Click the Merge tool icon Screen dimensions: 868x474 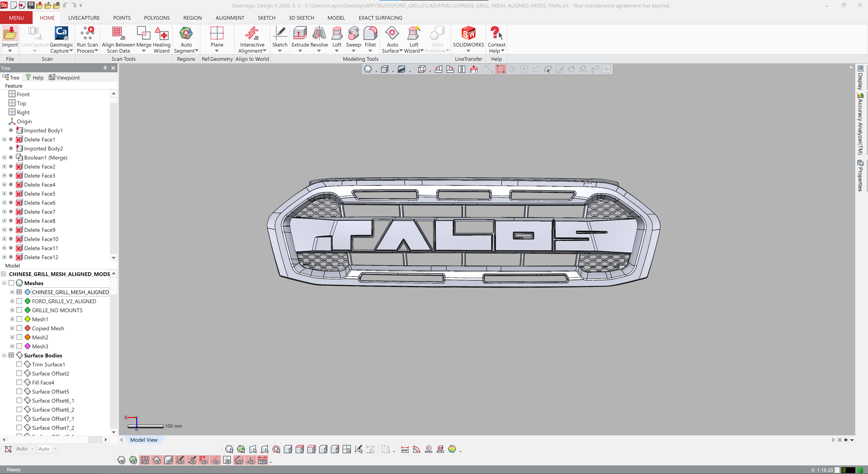144,33
